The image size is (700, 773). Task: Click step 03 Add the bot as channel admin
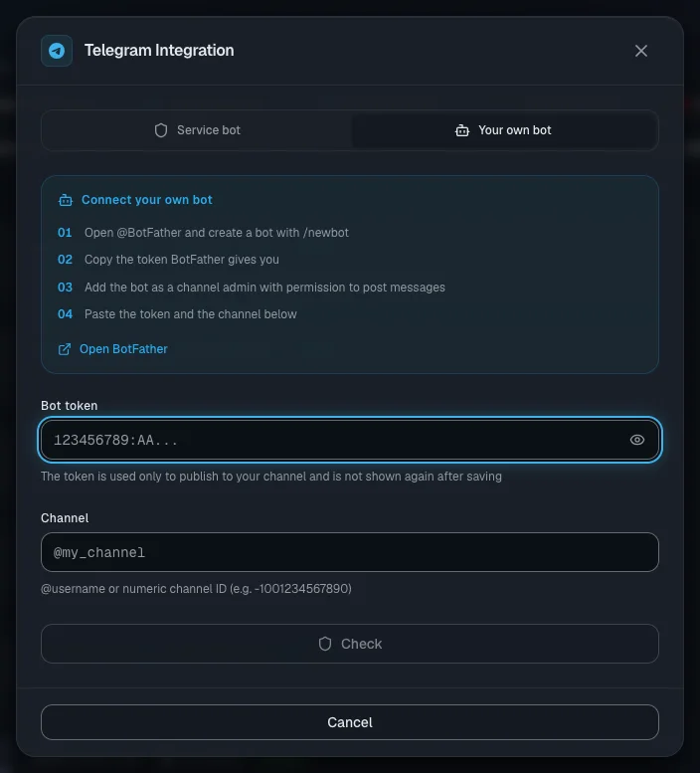(264, 288)
